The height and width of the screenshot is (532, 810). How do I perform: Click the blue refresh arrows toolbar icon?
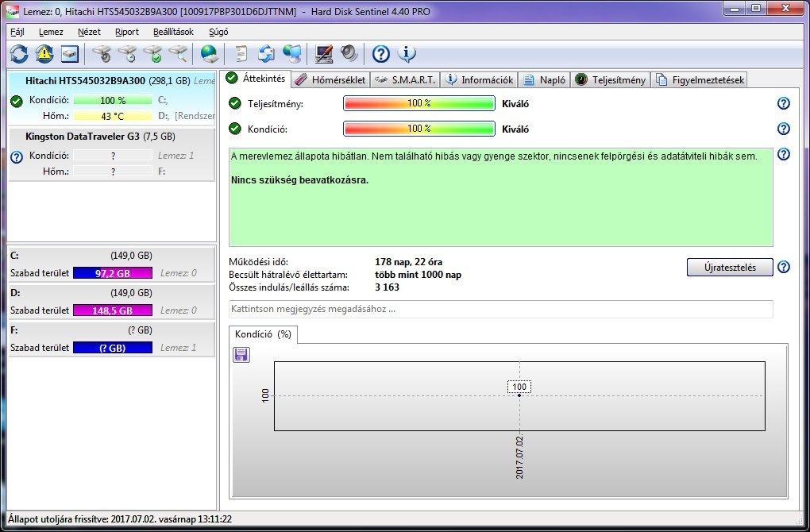(x=19, y=54)
